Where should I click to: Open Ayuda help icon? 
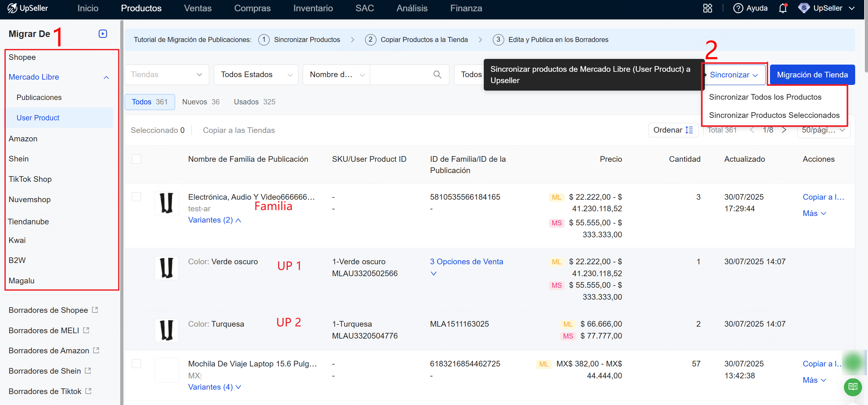coord(738,8)
